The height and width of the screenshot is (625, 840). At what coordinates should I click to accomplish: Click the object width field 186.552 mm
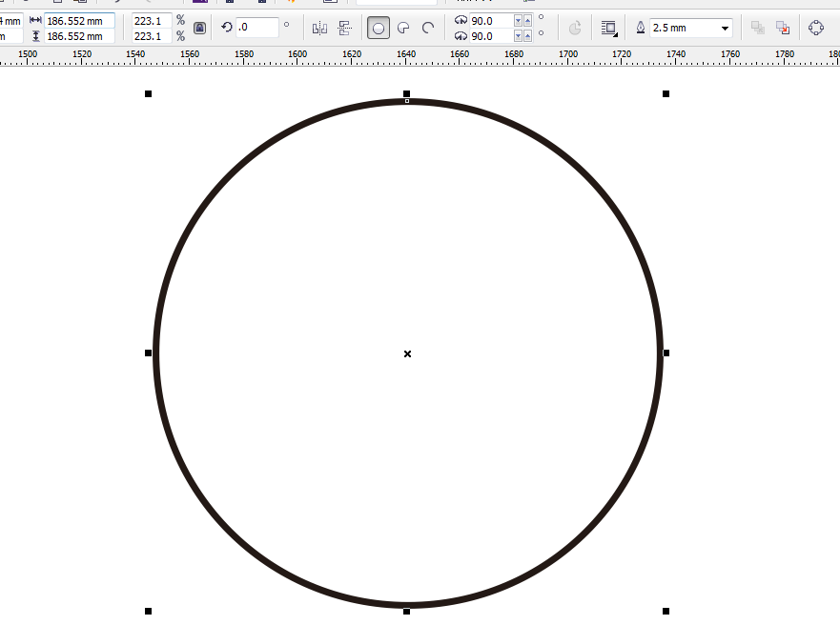tap(79, 21)
